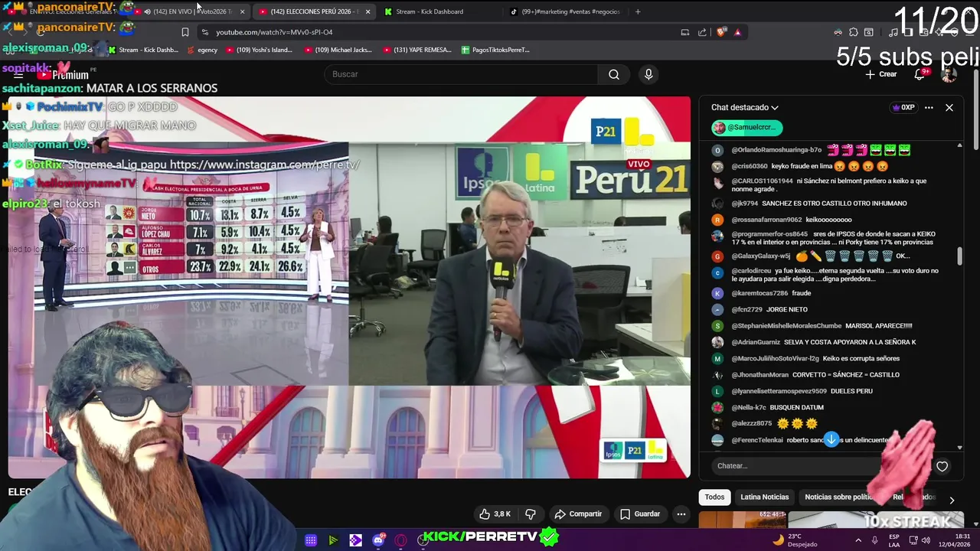980x551 pixels.
Task: Open a new browser tab
Action: point(638,11)
